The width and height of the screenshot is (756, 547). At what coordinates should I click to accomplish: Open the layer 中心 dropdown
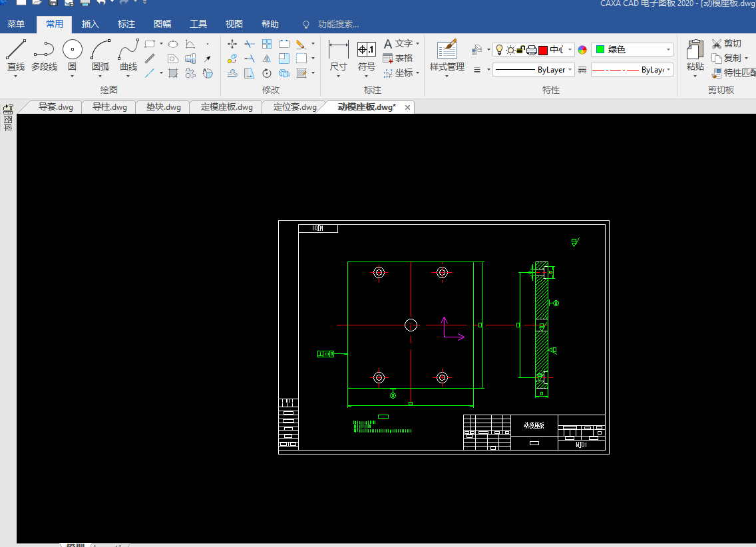coord(570,50)
